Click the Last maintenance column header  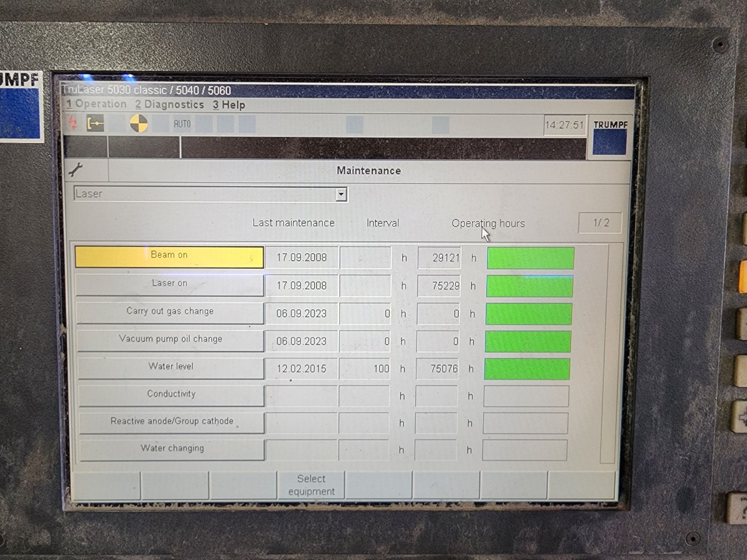pos(293,223)
